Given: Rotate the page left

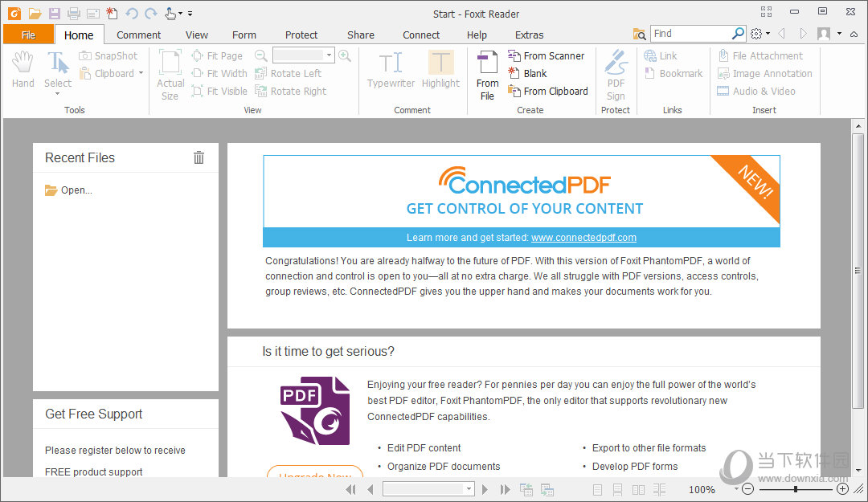Looking at the screenshot, I should (x=288, y=74).
